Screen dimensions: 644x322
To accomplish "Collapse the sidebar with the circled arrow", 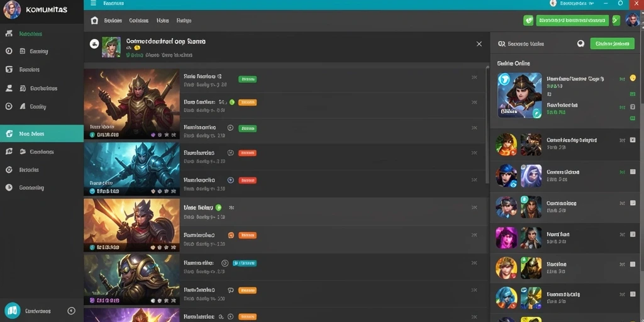I will (x=72, y=311).
